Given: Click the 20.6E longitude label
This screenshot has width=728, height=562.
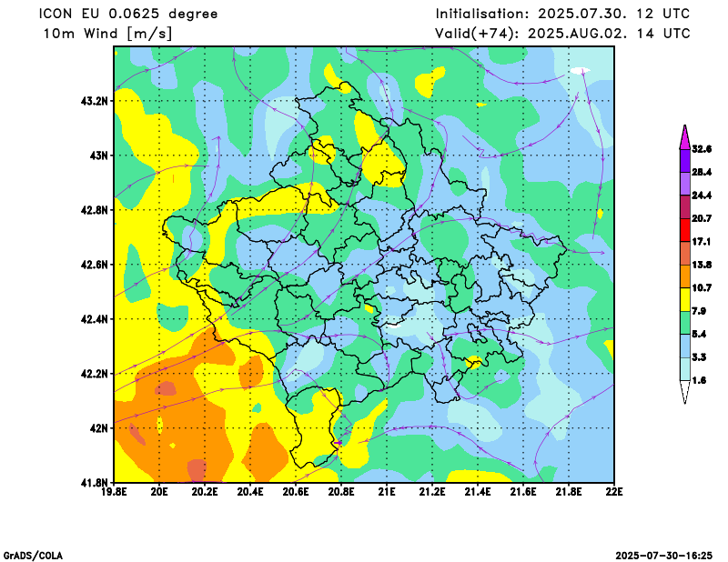Looking at the screenshot, I should [x=297, y=491].
